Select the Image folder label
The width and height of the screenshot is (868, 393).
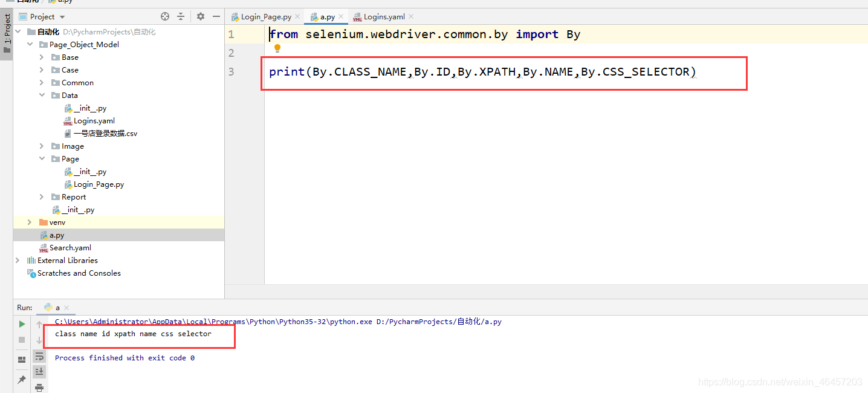[73, 146]
